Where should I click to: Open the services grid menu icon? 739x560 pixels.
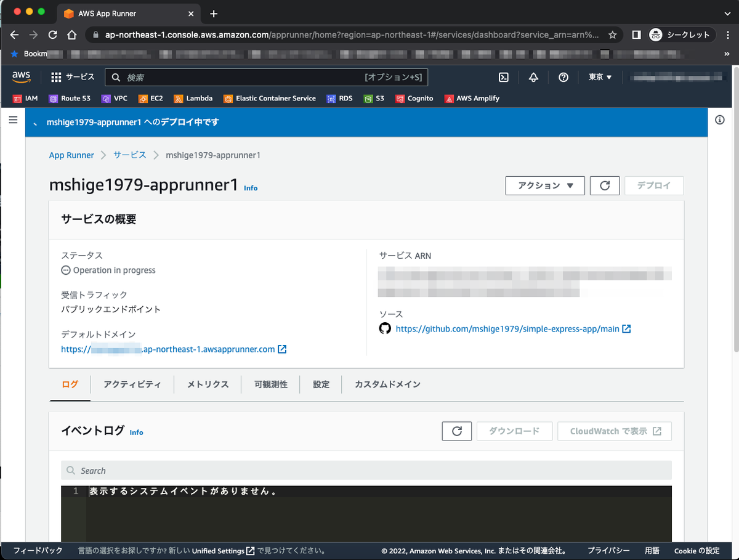pyautogui.click(x=56, y=77)
